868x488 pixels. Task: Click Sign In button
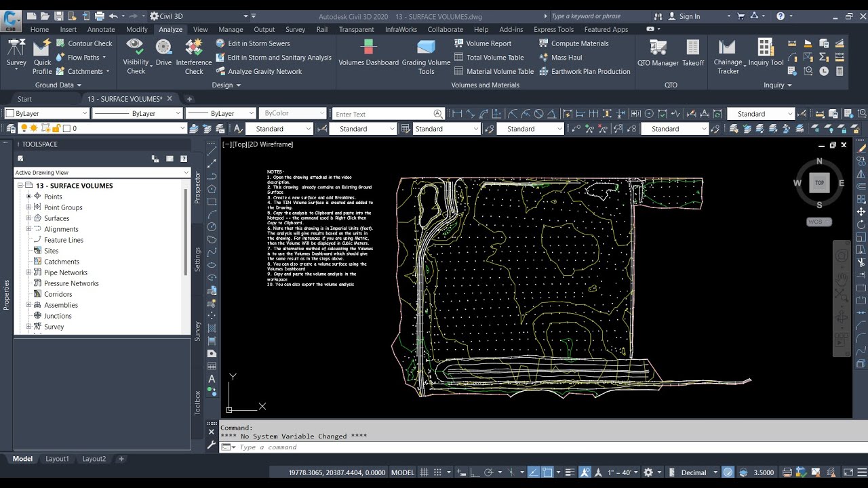tap(684, 16)
